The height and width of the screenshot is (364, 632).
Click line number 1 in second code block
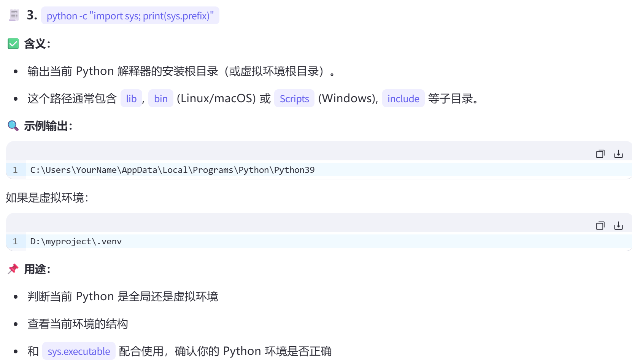pos(16,241)
